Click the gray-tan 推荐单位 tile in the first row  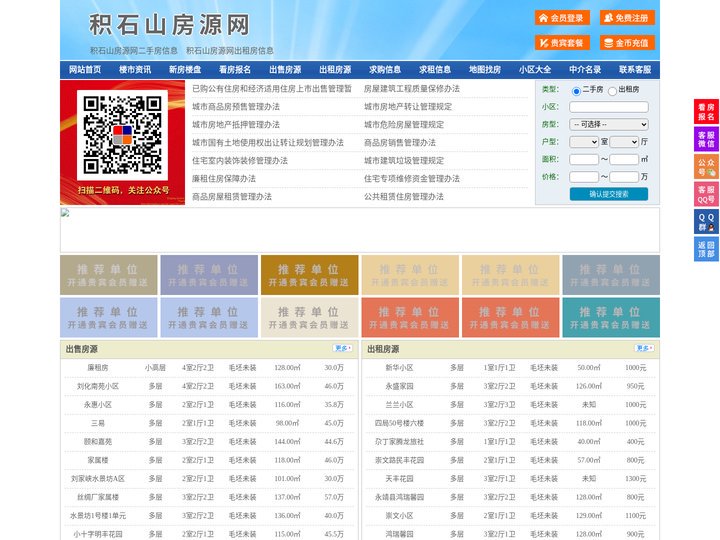pyautogui.click(x=108, y=275)
